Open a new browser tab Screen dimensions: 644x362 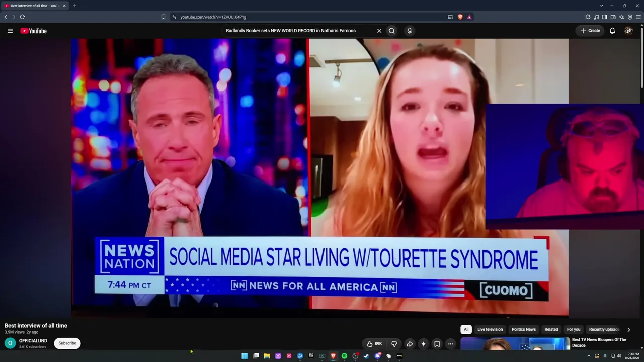tap(75, 6)
